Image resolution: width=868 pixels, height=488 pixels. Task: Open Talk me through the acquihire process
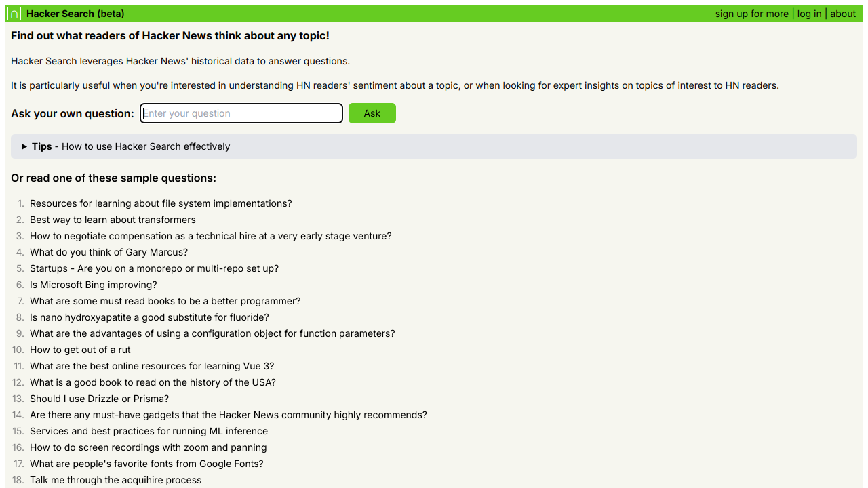115,480
